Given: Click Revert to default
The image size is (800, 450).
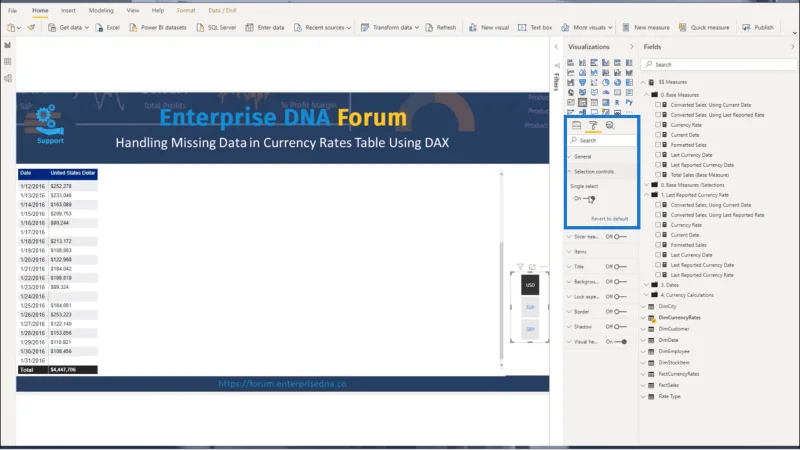Looking at the screenshot, I should tap(609, 219).
